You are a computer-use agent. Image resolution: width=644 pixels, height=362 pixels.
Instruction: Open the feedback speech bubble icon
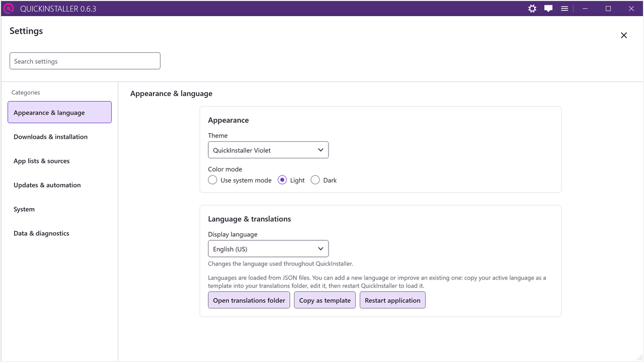click(x=548, y=9)
